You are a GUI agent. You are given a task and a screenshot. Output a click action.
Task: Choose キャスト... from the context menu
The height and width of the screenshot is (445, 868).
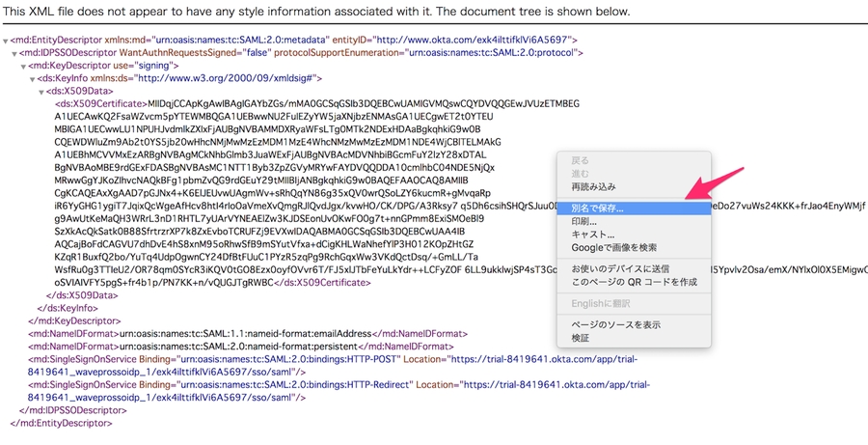click(x=592, y=235)
